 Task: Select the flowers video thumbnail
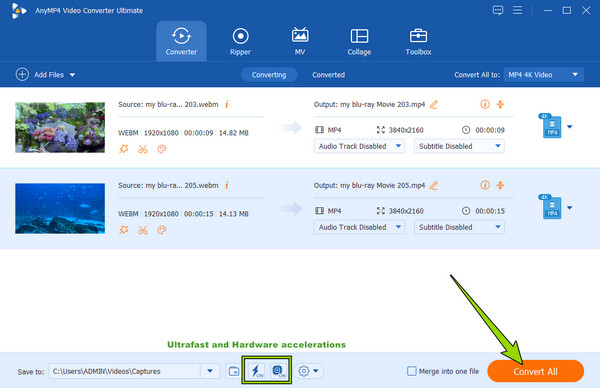point(60,127)
